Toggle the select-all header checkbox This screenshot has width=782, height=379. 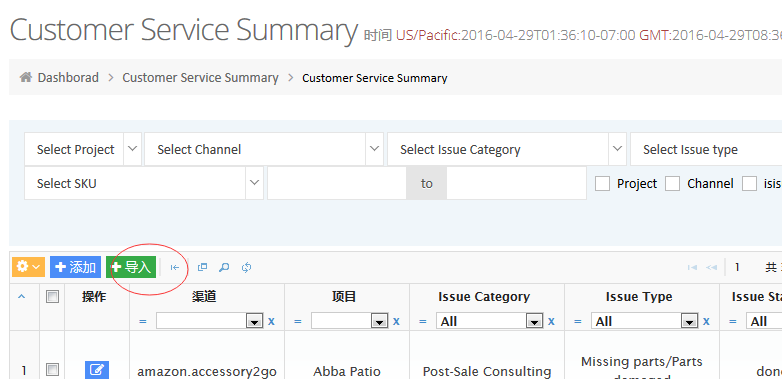coord(52,297)
